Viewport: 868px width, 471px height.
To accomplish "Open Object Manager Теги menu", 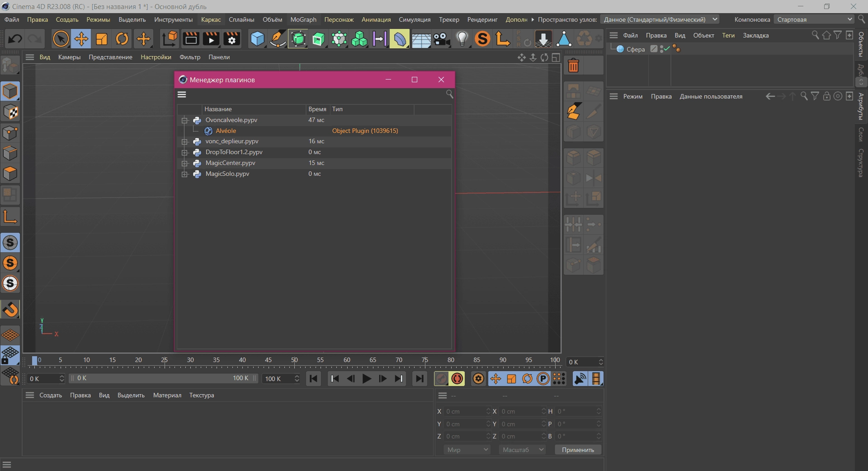I will click(x=728, y=35).
